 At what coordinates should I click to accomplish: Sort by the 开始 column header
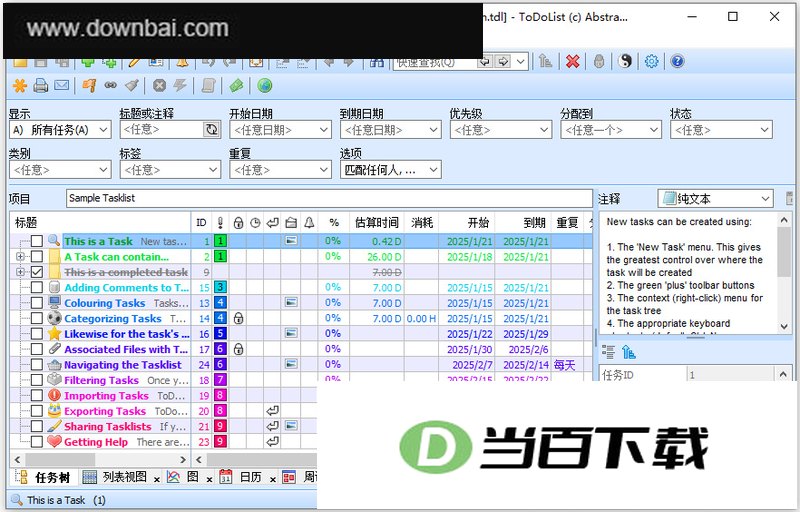point(466,222)
